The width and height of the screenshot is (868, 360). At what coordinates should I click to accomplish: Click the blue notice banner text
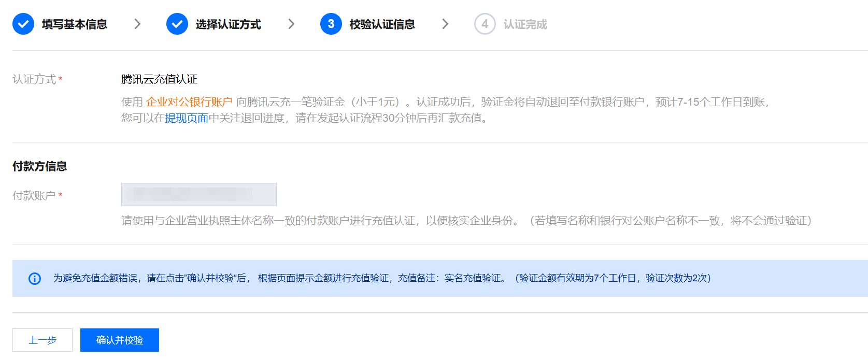tap(382, 278)
